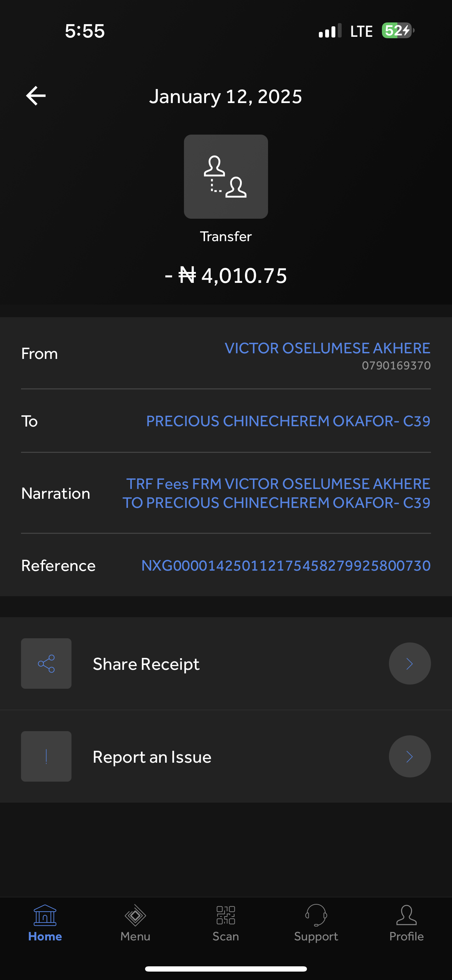Tap the Transfer icon tile
This screenshot has width=452, height=980.
click(226, 177)
